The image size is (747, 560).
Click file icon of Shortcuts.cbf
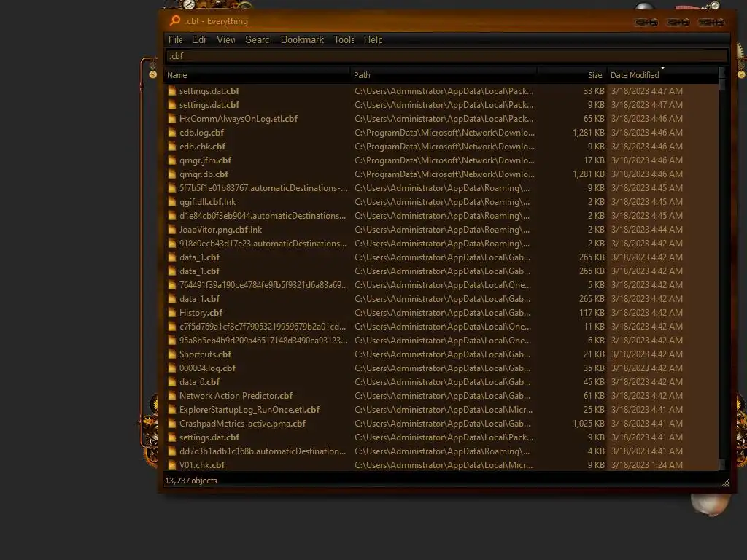coord(171,354)
